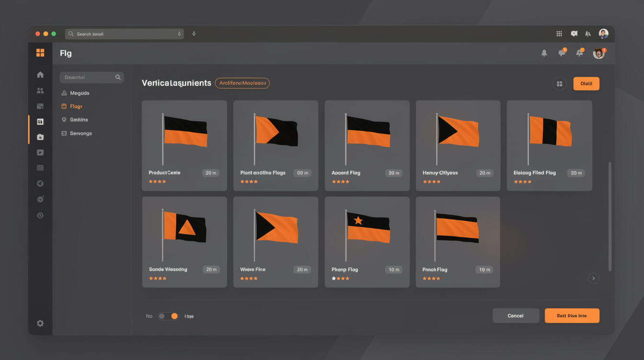Open messages icon with orange badge

tap(562, 53)
